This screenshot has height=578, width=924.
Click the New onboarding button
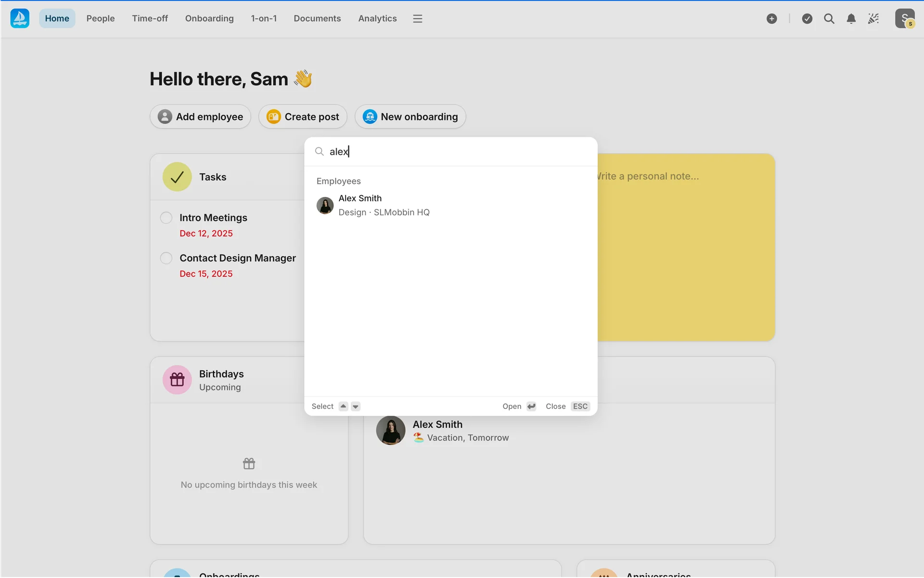pyautogui.click(x=410, y=117)
